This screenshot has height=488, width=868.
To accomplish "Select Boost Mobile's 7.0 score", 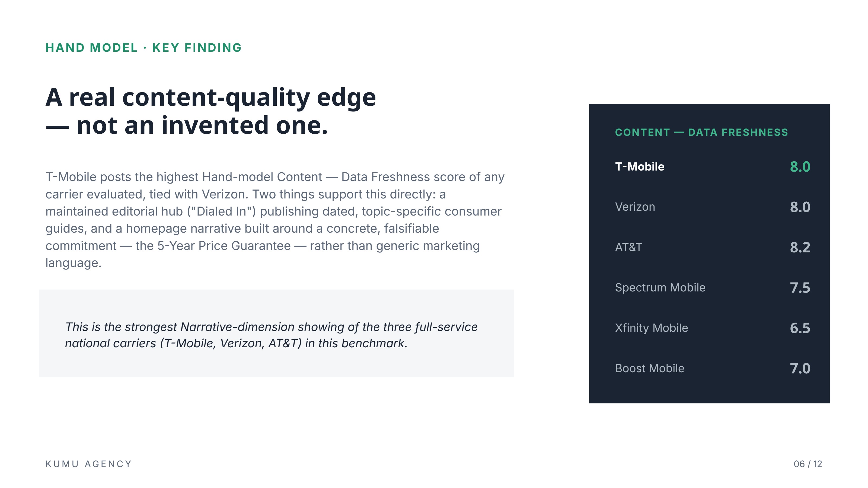I will [x=800, y=369].
